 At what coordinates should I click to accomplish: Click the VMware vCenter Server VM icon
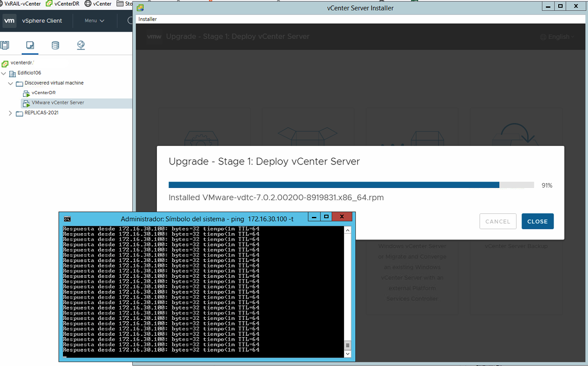[x=26, y=103]
